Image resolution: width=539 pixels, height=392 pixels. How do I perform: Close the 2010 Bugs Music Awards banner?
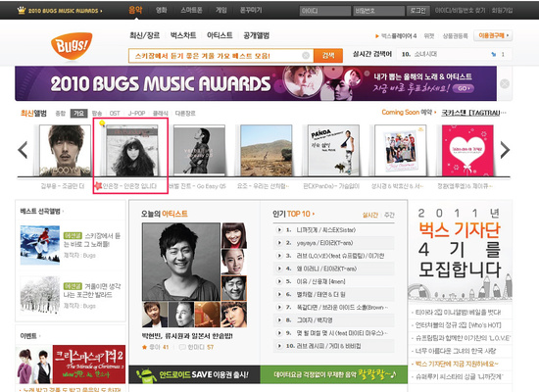(x=505, y=83)
